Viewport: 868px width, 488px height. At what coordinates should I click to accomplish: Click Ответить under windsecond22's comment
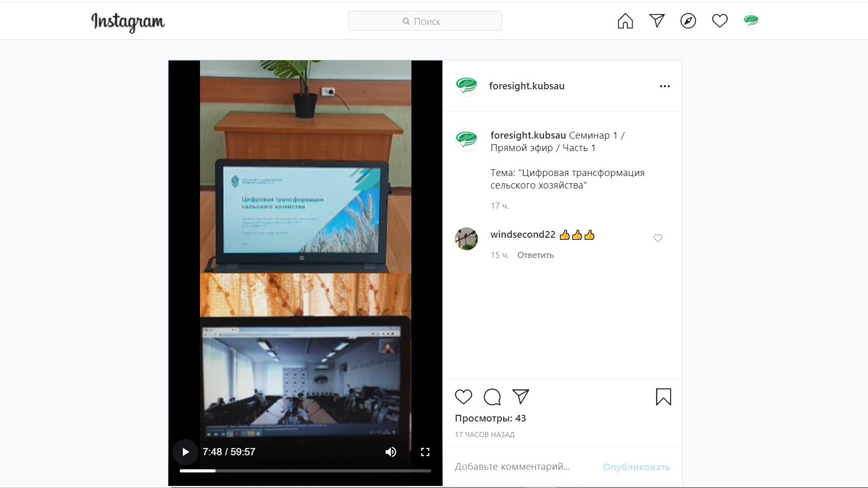pos(536,255)
